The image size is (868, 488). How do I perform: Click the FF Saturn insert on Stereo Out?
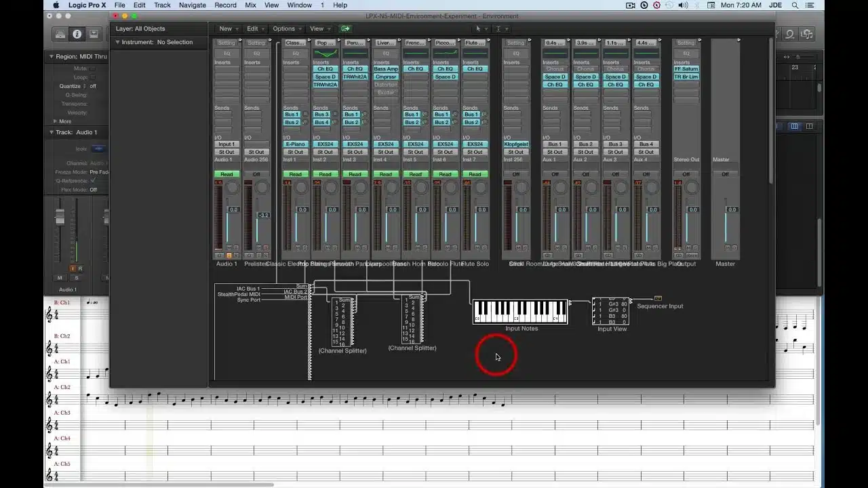tap(686, 69)
